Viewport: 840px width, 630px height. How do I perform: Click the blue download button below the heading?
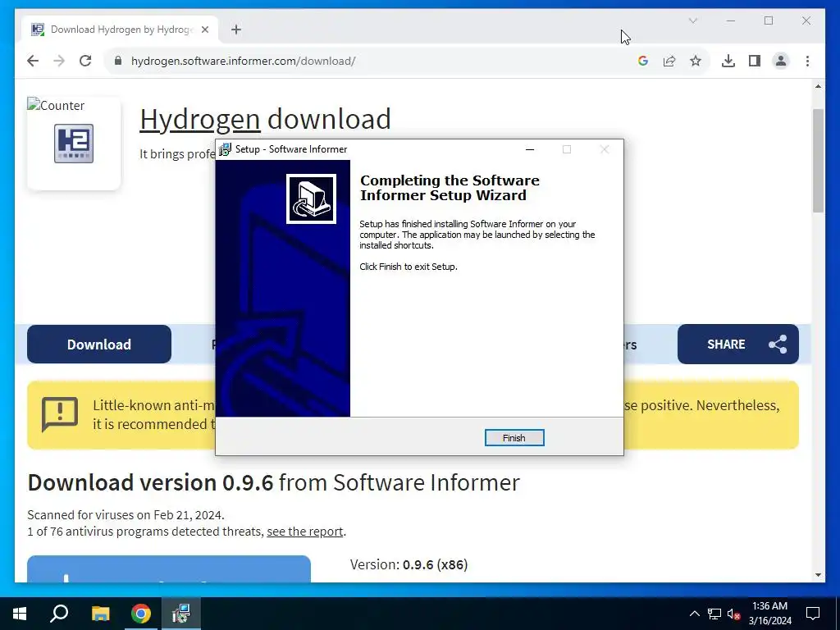(169, 569)
